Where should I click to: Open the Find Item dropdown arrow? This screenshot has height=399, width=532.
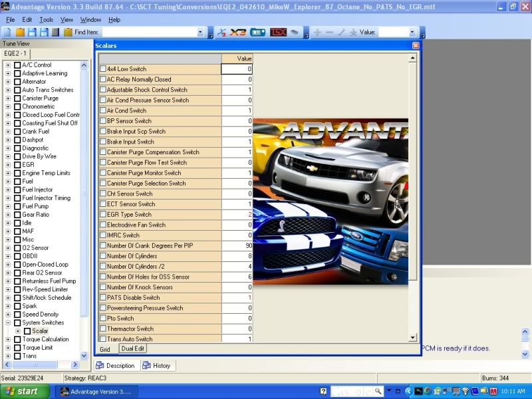click(x=200, y=32)
